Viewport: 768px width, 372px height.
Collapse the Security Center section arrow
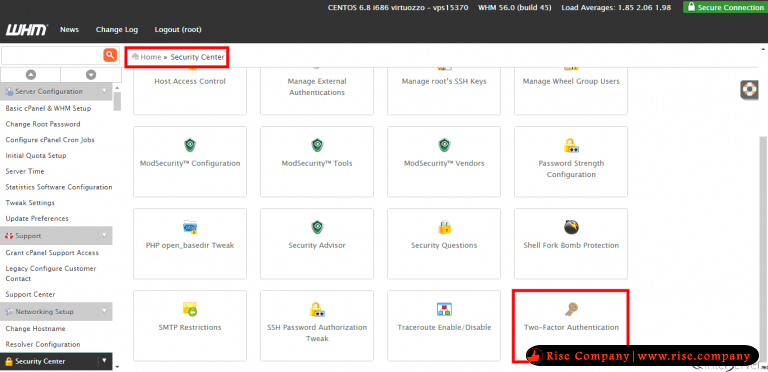pyautogui.click(x=104, y=361)
